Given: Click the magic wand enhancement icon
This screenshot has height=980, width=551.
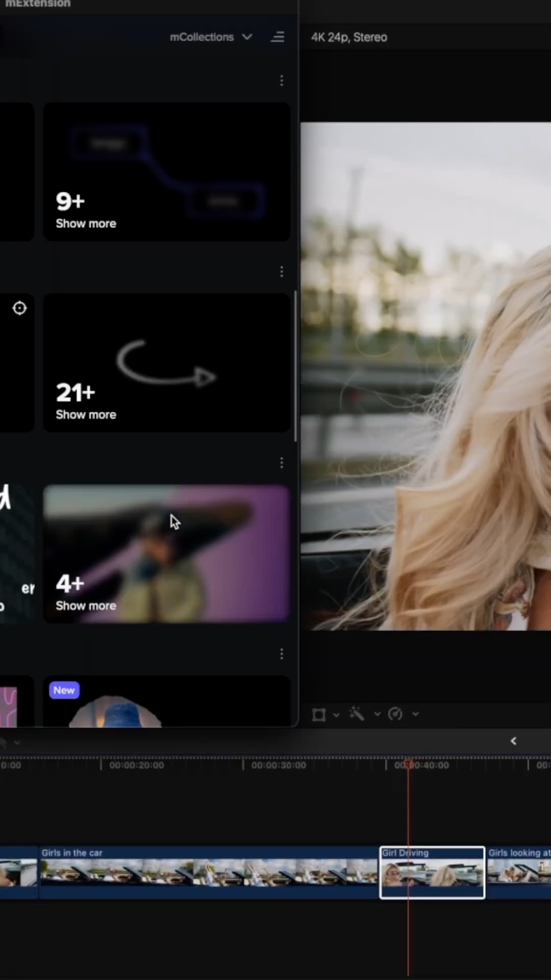Looking at the screenshot, I should click(x=357, y=714).
